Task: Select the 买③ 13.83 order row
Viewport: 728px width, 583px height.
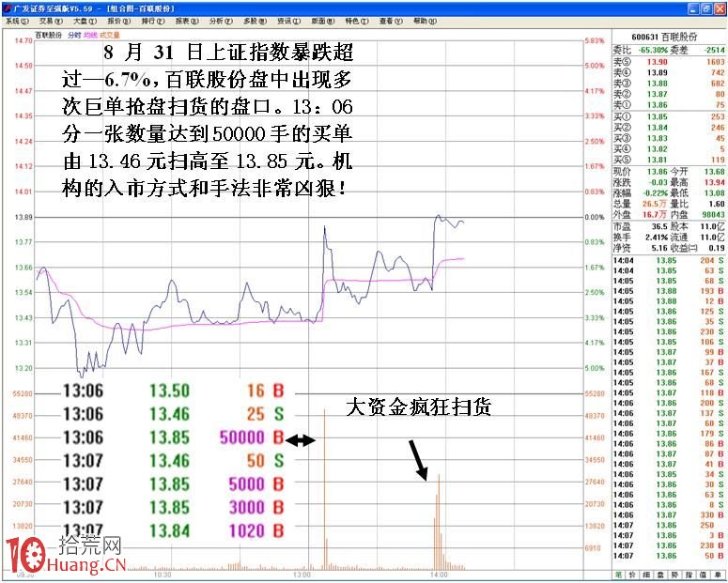Action: (669, 138)
